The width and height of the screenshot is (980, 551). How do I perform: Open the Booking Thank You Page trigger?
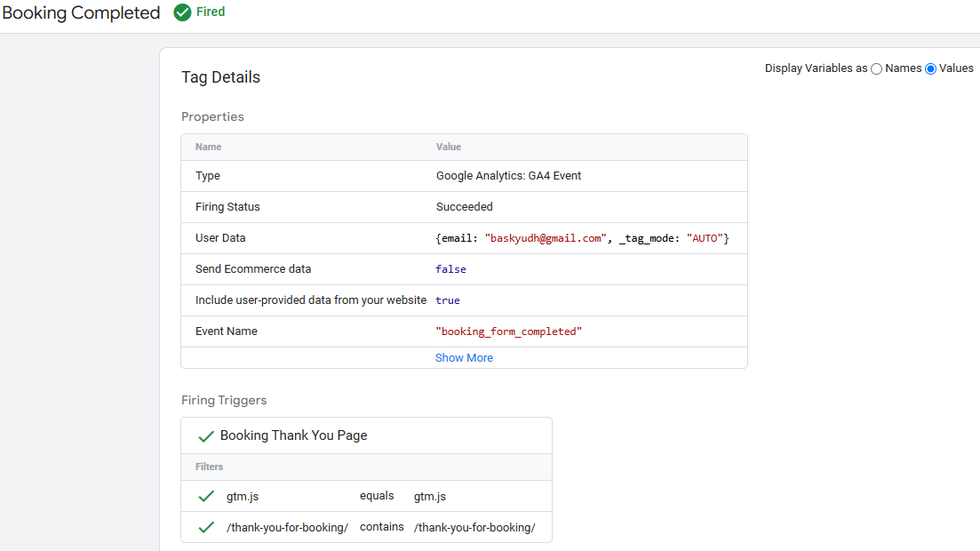point(293,435)
